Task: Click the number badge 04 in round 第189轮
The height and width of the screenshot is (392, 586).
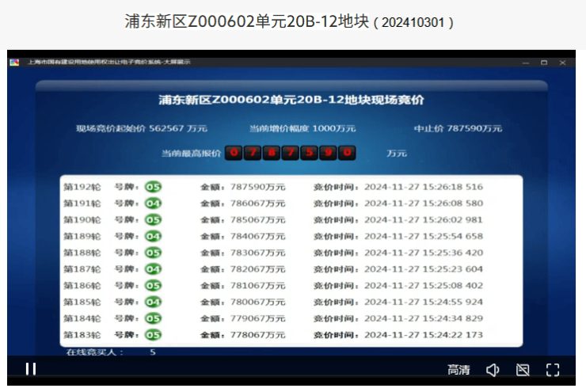Action: pos(153,236)
